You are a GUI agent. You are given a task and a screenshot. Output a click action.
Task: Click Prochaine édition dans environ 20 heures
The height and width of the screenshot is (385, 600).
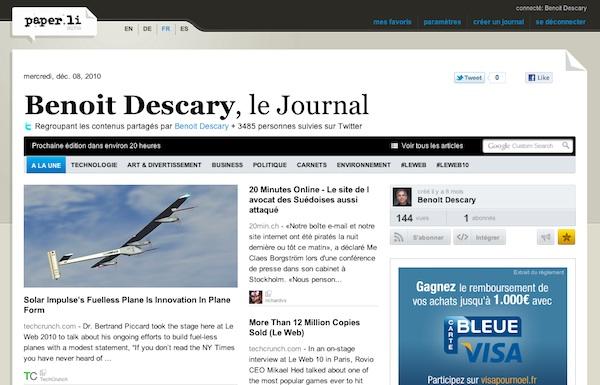96,146
